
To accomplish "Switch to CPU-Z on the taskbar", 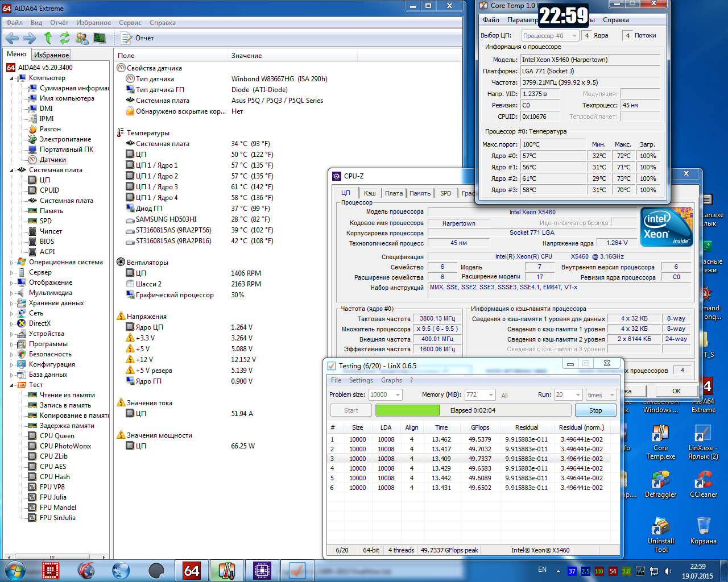I will [262, 570].
